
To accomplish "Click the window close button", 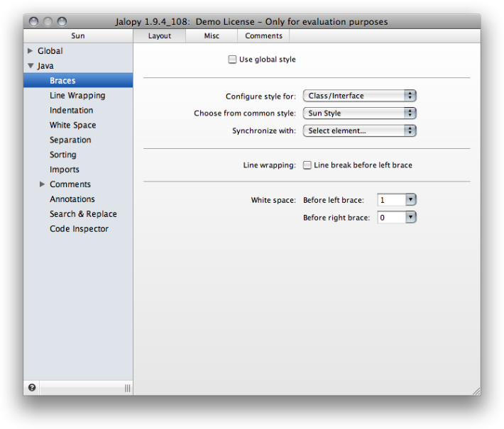I will (x=33, y=21).
